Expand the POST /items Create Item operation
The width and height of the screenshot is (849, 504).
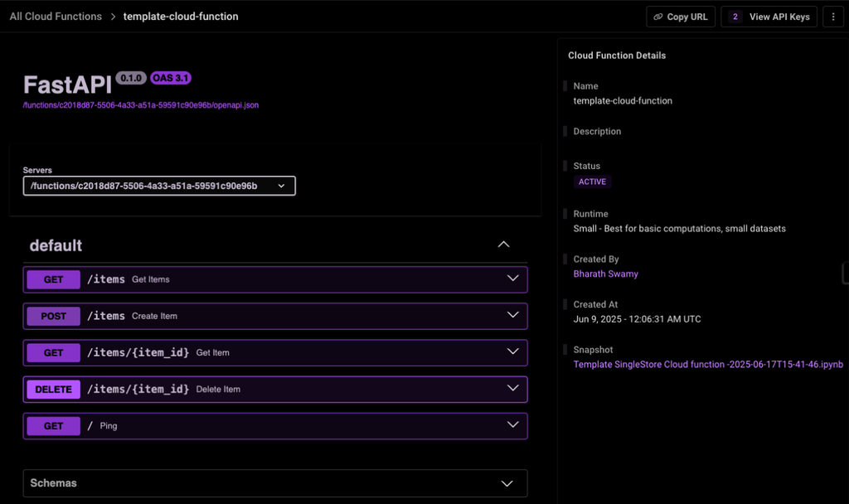point(512,315)
